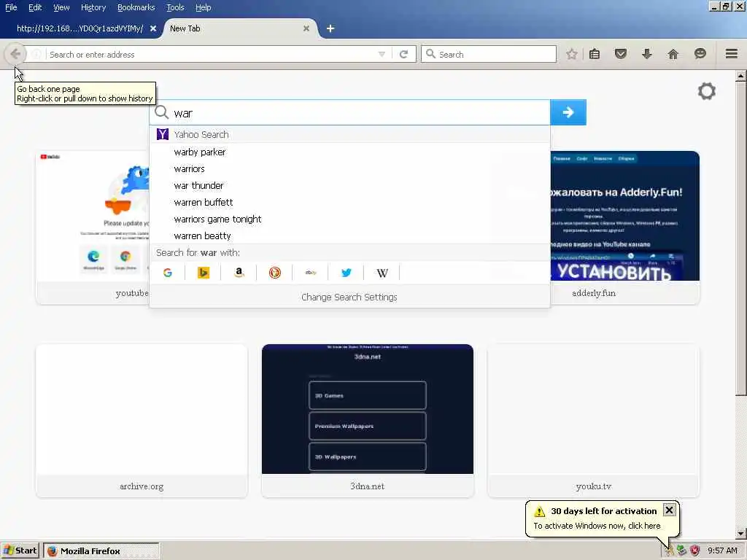
Task: Choose suggestion warren buffett
Action: (x=349, y=202)
